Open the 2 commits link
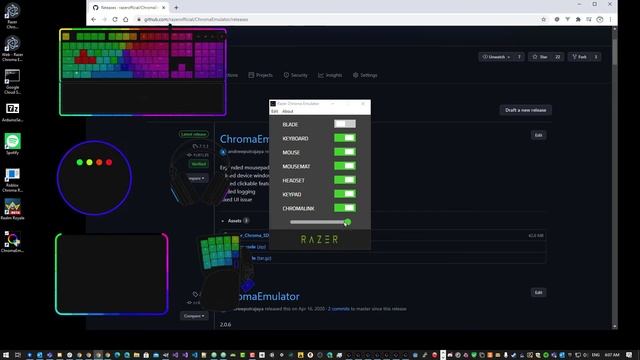The image size is (640, 360). [339, 309]
